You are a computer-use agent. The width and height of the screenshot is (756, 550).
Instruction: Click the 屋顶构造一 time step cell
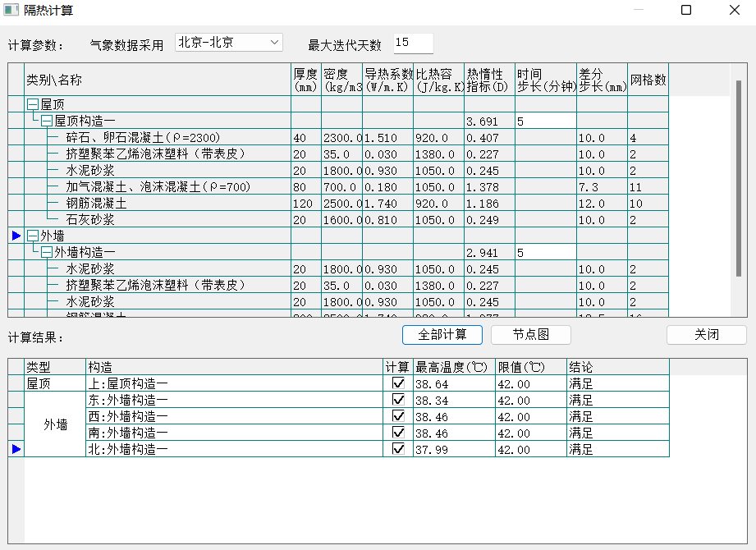coord(545,121)
